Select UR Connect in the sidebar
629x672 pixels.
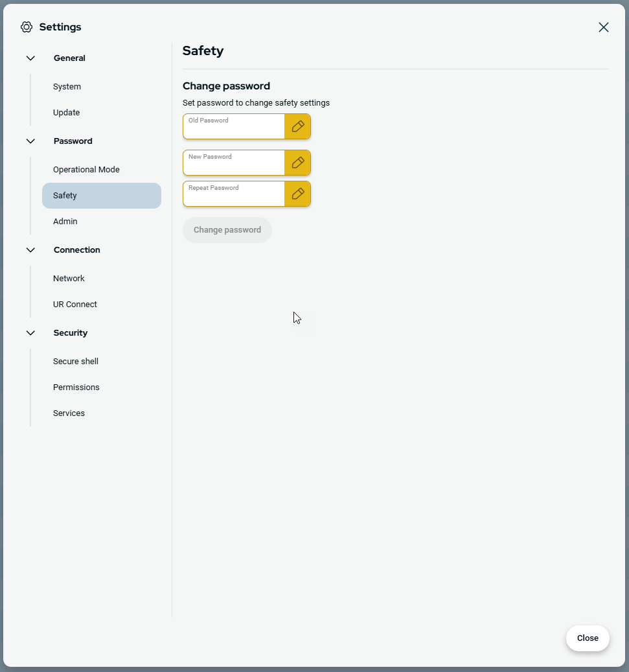(75, 305)
